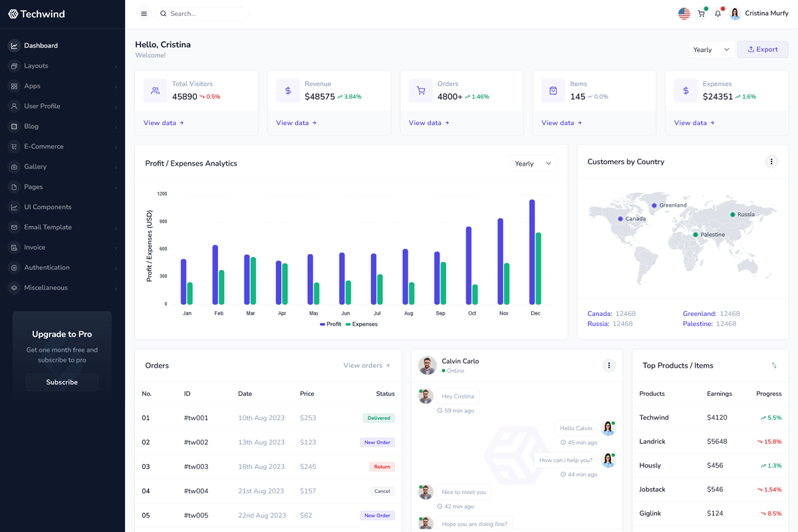
Task: Open Customers by Country options menu
Action: click(771, 162)
